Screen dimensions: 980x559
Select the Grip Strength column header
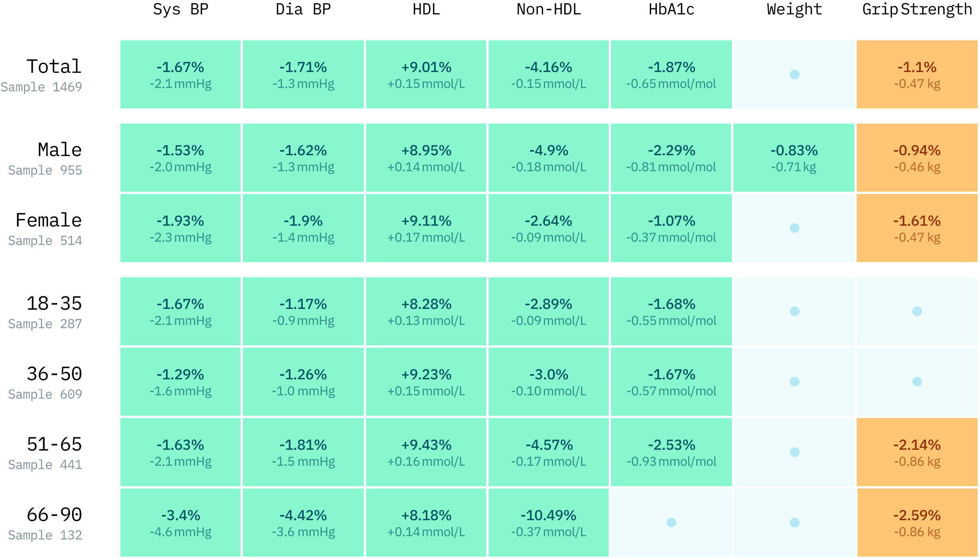(x=917, y=10)
